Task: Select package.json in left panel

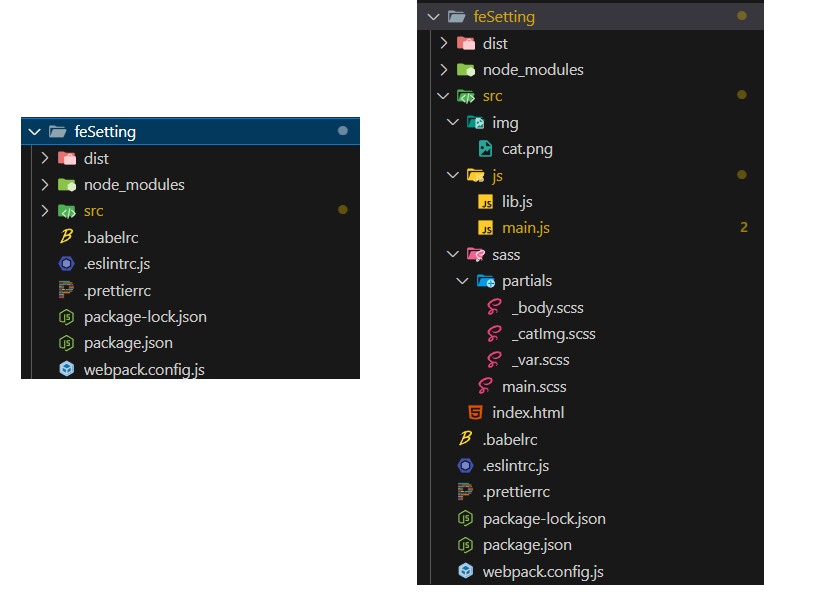Action: 128,343
